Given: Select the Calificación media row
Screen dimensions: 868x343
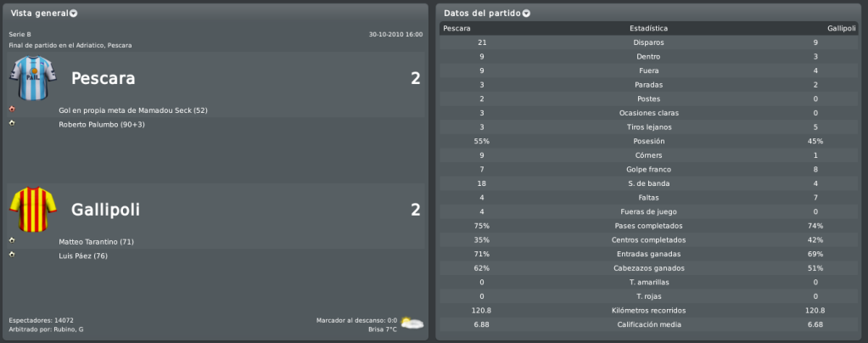Looking at the screenshot, I should 649,324.
